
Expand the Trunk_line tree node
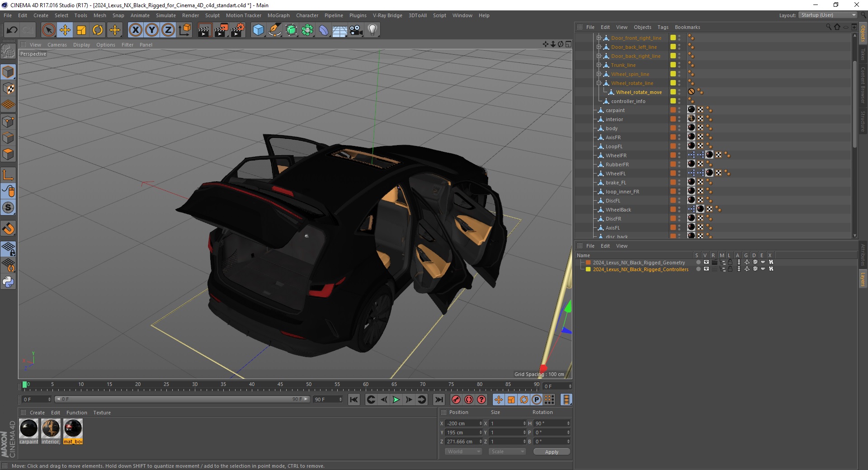coord(599,65)
